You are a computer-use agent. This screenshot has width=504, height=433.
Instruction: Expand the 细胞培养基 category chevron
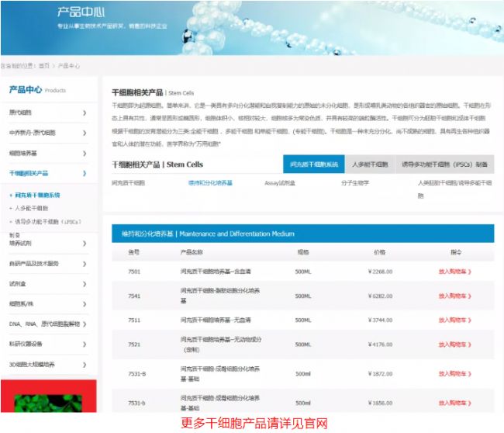(x=85, y=154)
